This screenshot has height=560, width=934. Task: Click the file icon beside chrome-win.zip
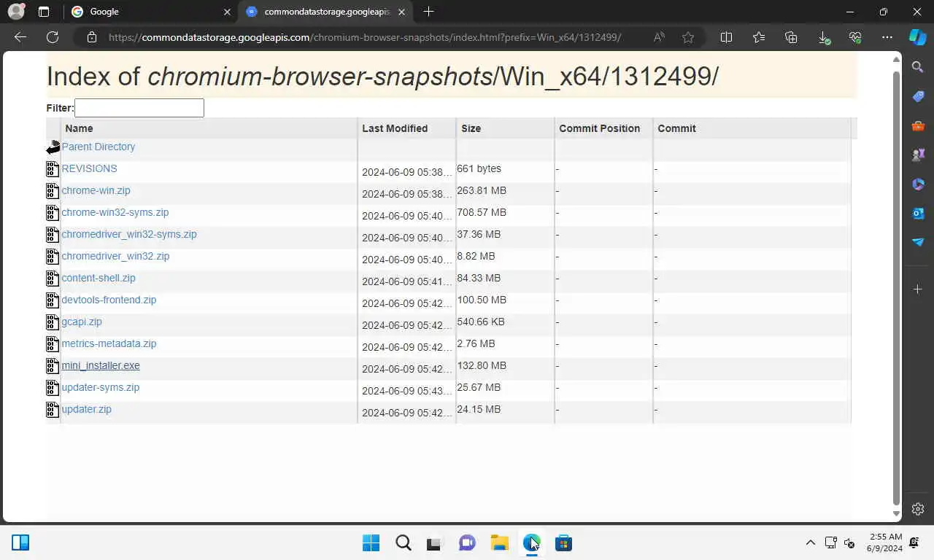53,191
